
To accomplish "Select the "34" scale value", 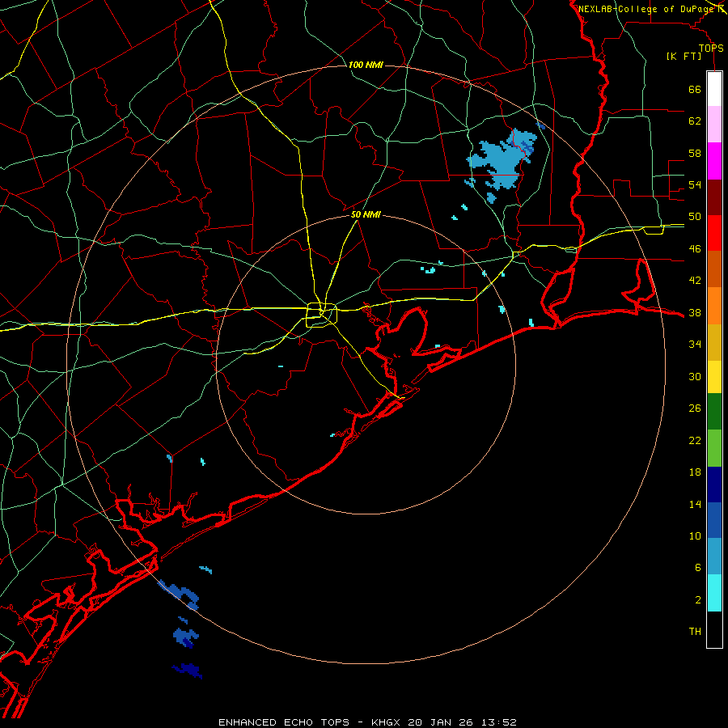I will (x=695, y=345).
